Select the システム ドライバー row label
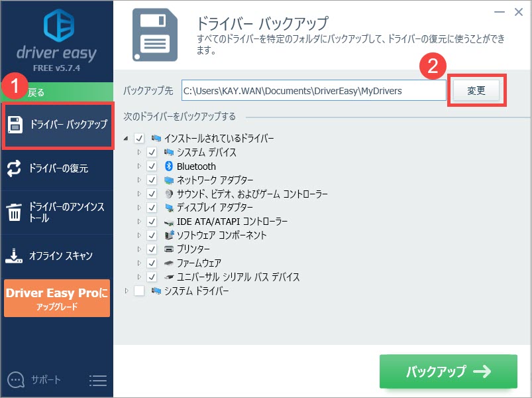Image resolution: width=532 pixels, height=398 pixels. [197, 291]
